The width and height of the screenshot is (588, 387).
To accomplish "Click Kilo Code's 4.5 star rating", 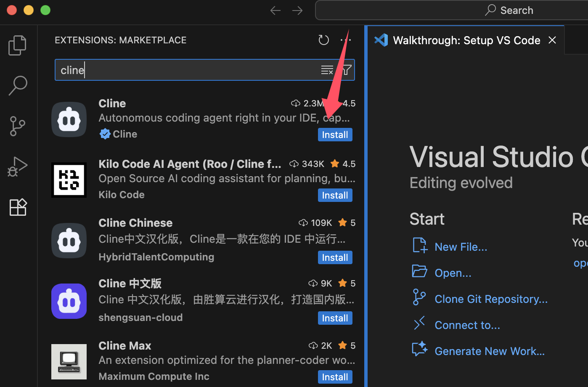I will [343, 164].
